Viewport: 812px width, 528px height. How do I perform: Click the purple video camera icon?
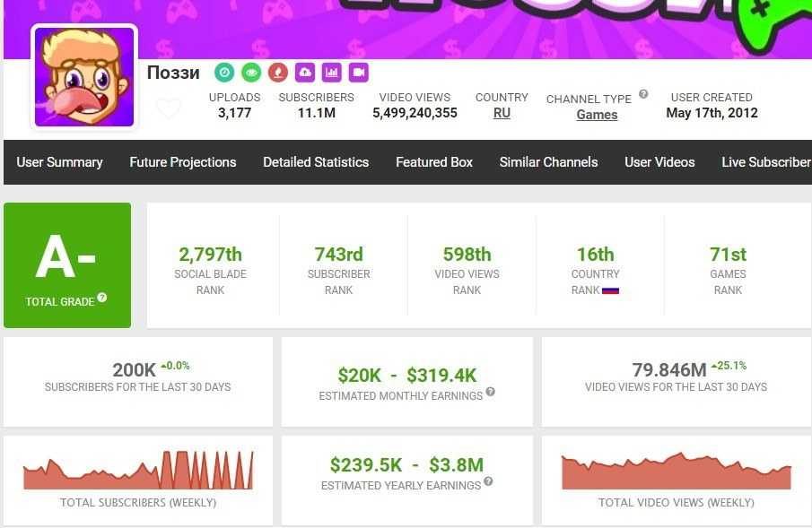[359, 73]
